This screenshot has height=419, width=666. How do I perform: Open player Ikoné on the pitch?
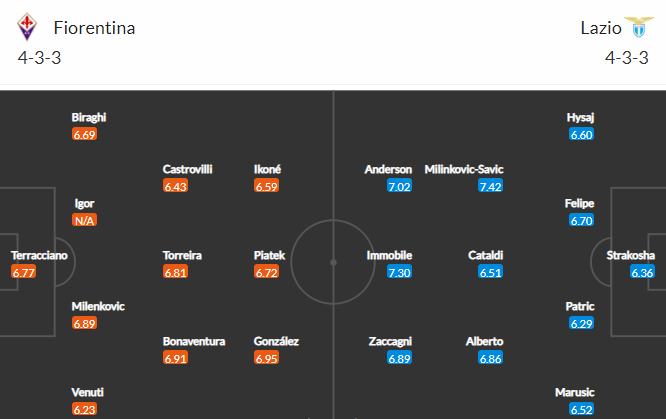[x=267, y=169]
